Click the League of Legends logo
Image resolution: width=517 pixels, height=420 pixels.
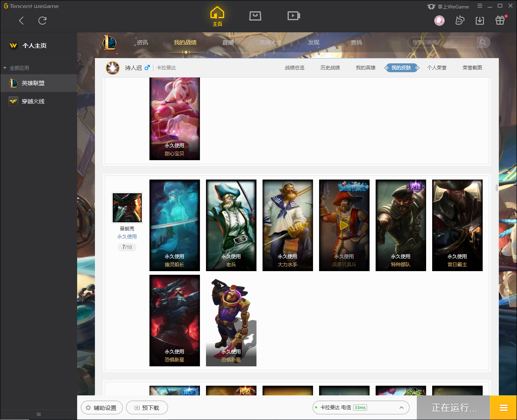pos(109,42)
